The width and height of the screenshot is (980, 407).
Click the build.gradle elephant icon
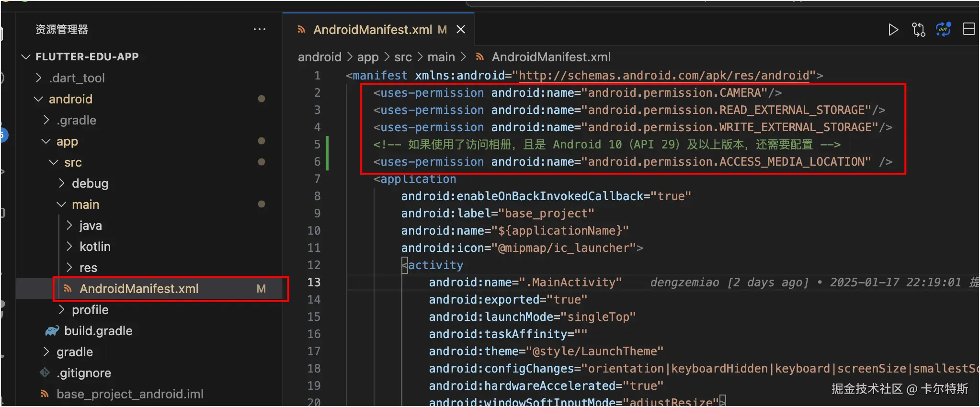(52, 331)
